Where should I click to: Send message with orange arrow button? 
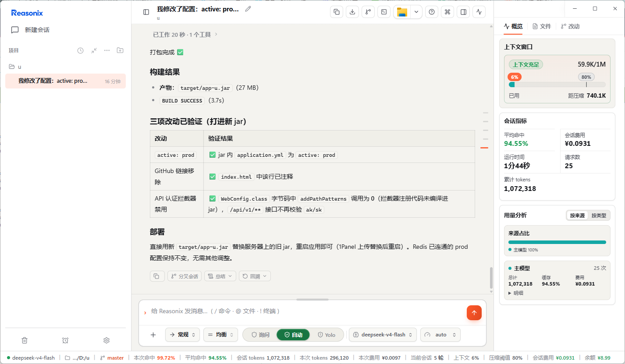474,313
